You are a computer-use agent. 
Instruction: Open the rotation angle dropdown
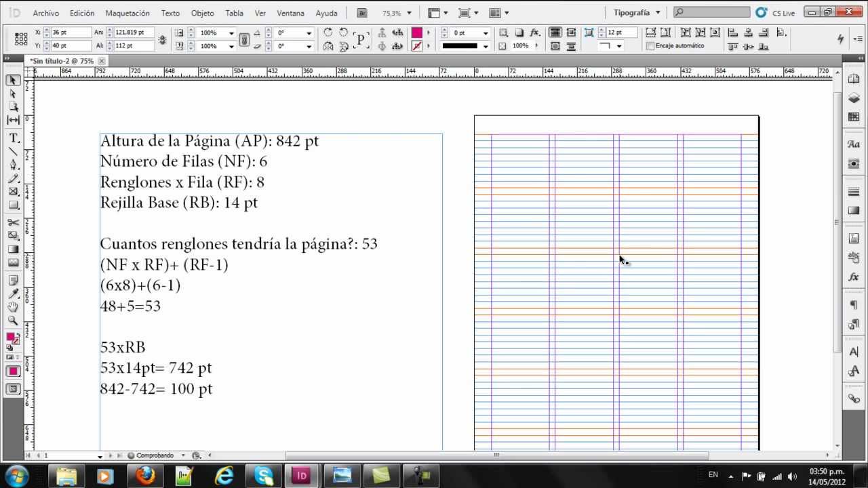click(x=309, y=33)
